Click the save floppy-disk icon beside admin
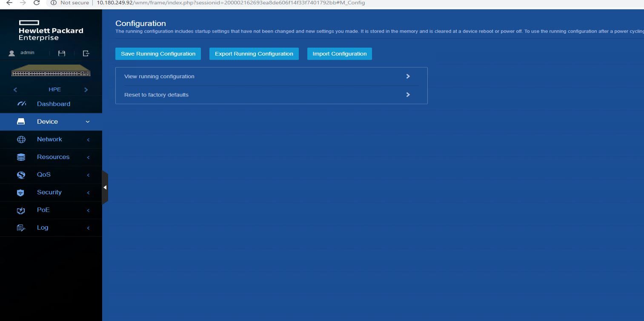 62,53
